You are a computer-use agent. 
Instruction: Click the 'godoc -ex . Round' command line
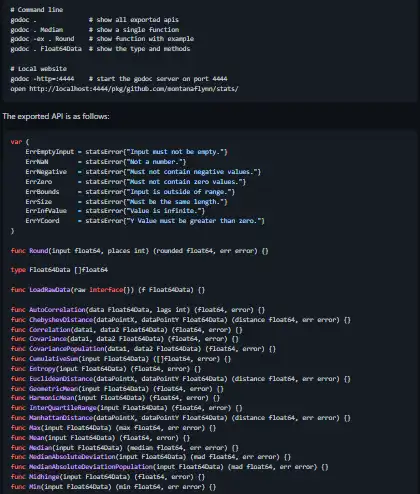[x=42, y=39]
